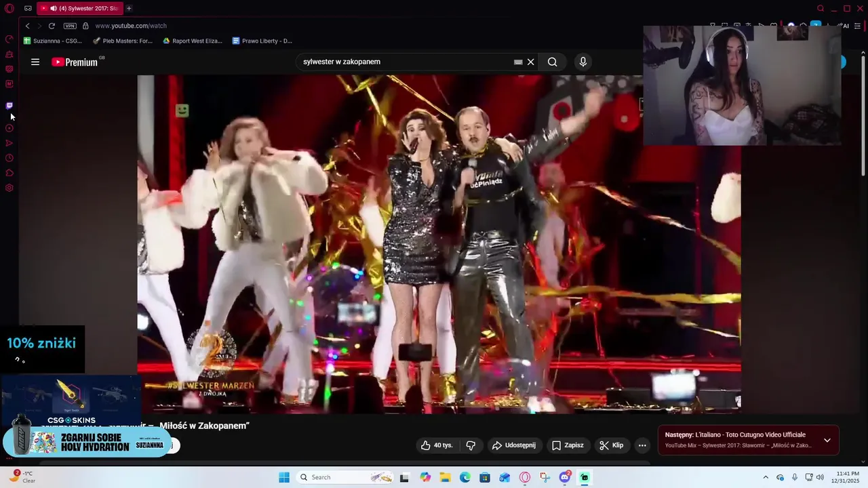Click the 'Miłość w Zakopanem' video title
Viewport: 868px width, 488px height.
tap(205, 426)
